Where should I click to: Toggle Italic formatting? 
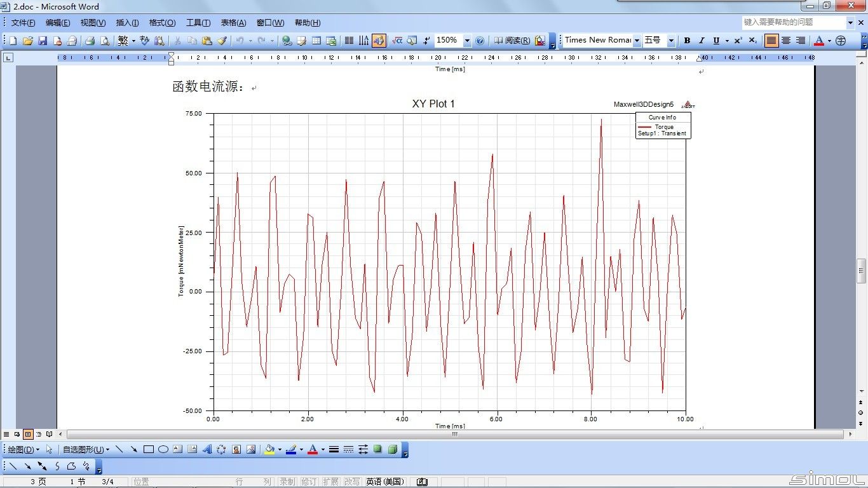[702, 41]
